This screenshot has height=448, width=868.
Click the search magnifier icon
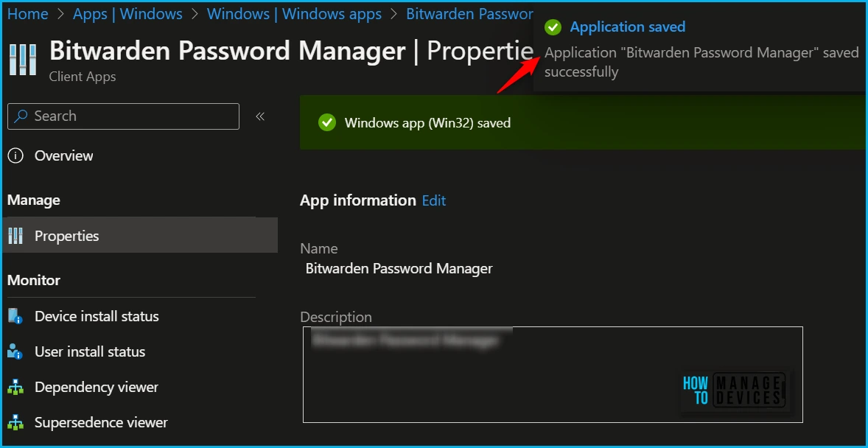(21, 116)
